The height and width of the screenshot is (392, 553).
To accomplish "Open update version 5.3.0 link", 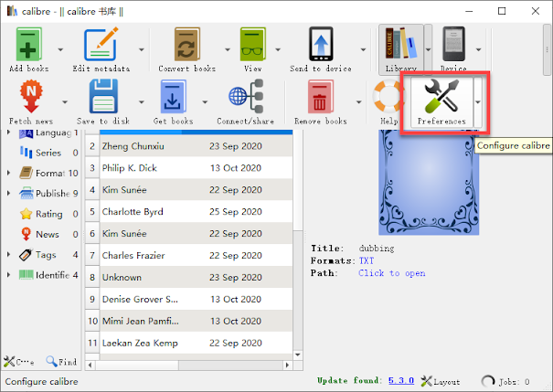I will pyautogui.click(x=401, y=381).
